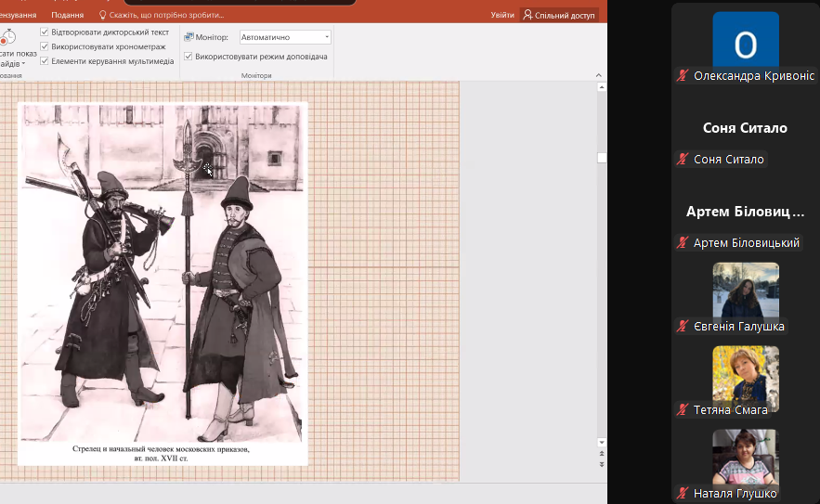
Task: Click muted mic icon for Олександра Кривоніс
Action: coord(682,76)
